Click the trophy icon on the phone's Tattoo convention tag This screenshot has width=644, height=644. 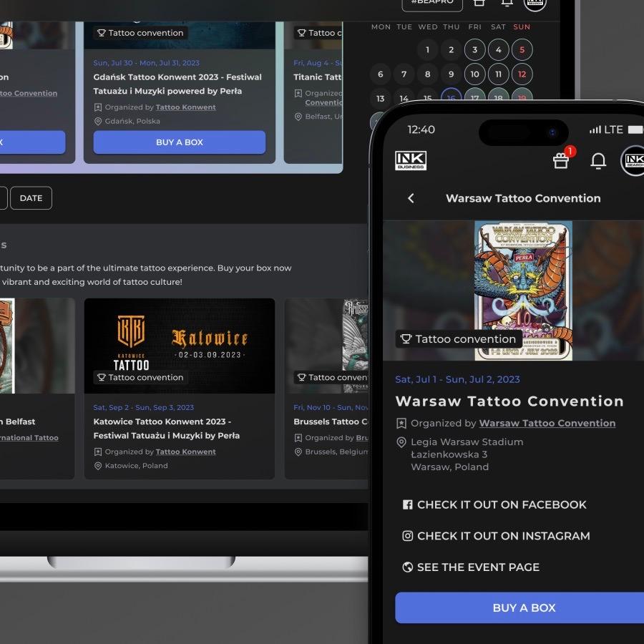[406, 339]
